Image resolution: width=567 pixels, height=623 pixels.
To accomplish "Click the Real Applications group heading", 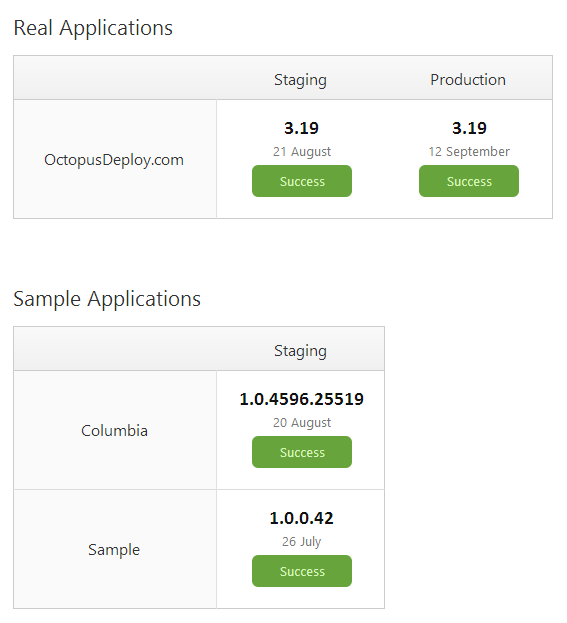I will pos(93,28).
